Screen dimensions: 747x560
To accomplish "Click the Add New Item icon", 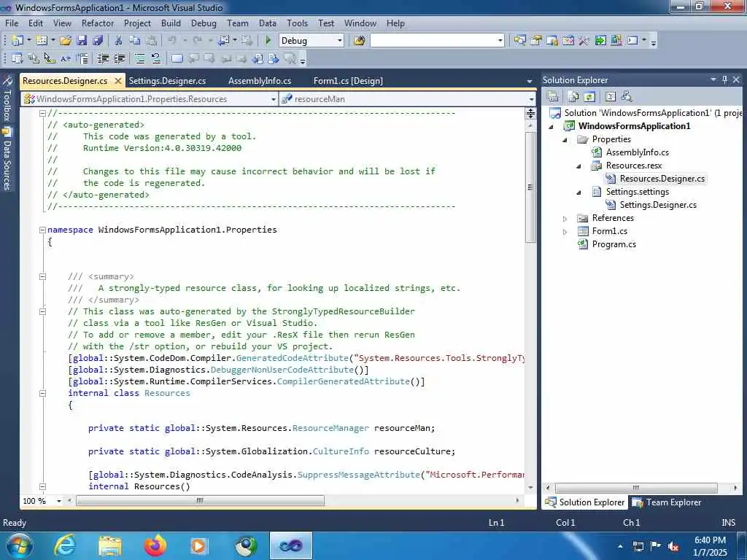I will [x=42, y=41].
